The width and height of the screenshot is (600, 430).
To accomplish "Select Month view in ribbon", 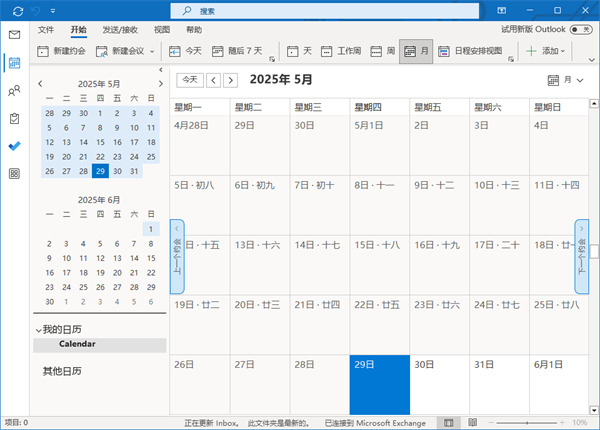I will pos(416,51).
